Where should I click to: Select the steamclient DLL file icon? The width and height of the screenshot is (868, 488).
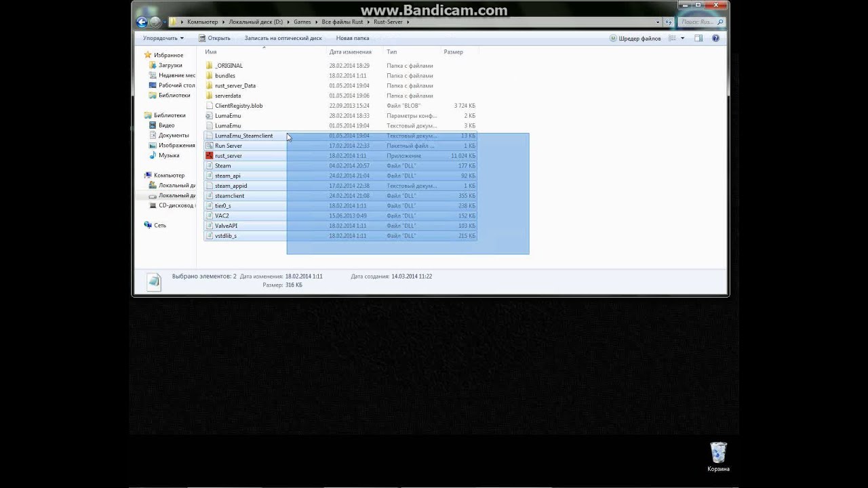tap(210, 196)
